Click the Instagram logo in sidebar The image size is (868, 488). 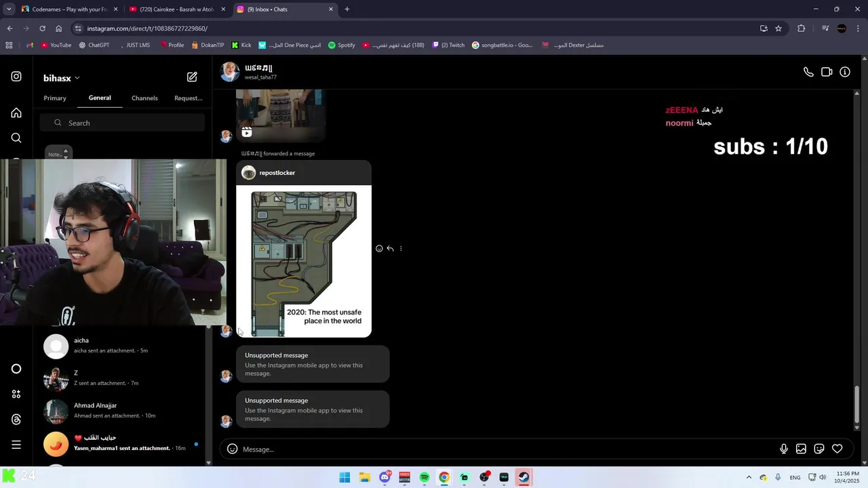[16, 77]
